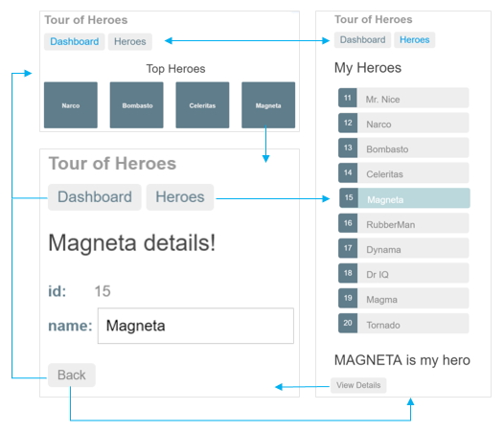Screen dimensions: 504x432
Task: Select Narco hero number 12 in list
Action: click(x=403, y=123)
